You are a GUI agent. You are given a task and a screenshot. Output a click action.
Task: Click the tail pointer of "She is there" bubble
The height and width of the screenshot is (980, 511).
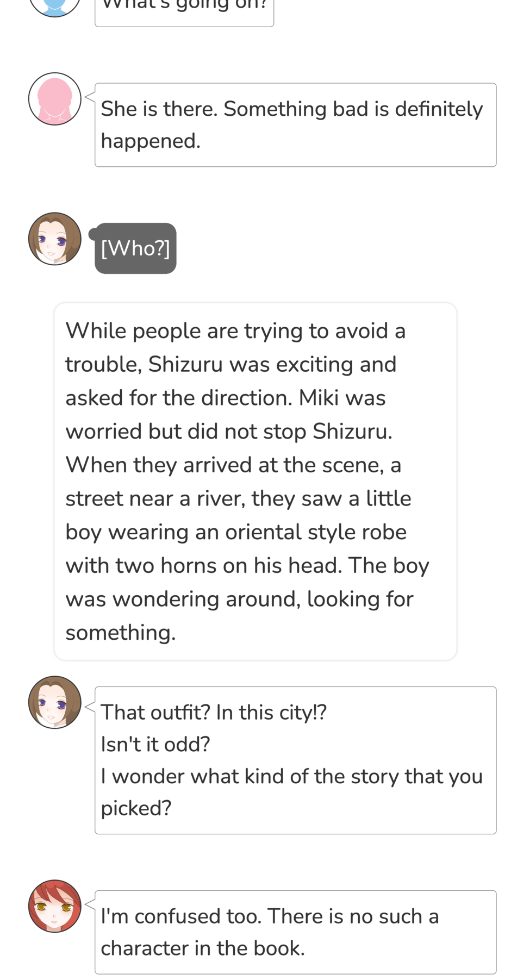click(x=90, y=98)
